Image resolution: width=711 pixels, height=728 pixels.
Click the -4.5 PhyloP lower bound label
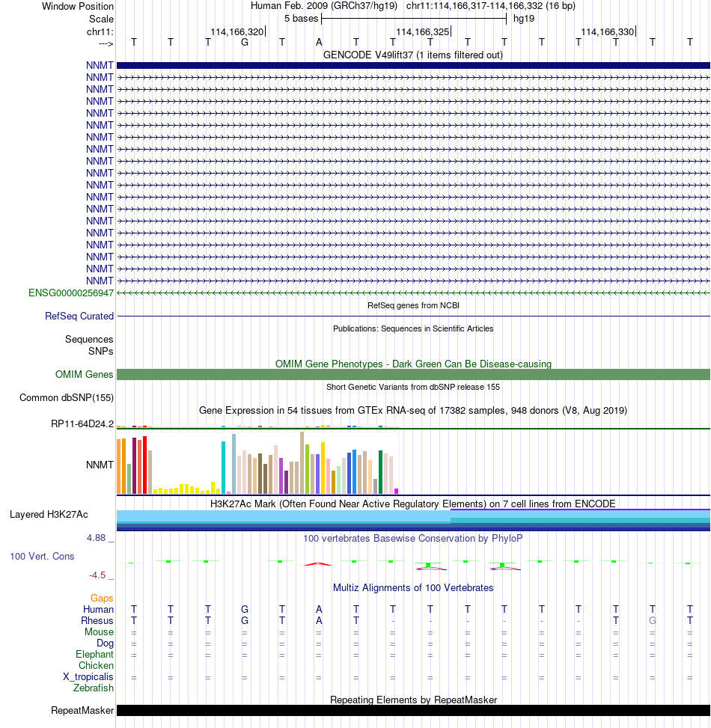tap(97, 575)
